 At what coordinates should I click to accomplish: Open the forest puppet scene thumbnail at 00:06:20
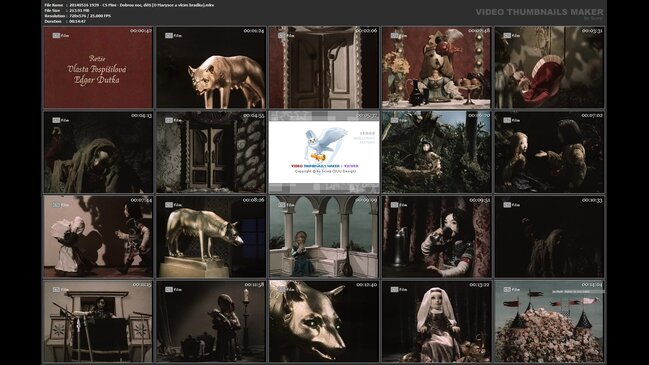pyautogui.click(x=437, y=152)
